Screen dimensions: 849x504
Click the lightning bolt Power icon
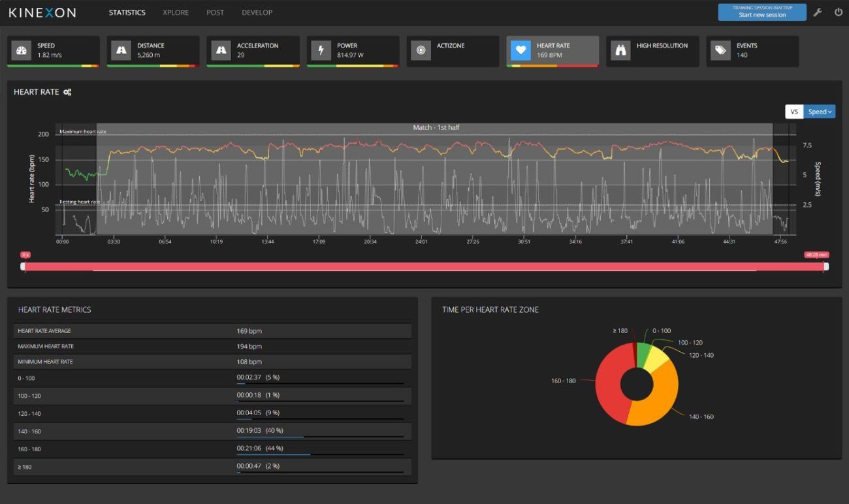pos(322,49)
